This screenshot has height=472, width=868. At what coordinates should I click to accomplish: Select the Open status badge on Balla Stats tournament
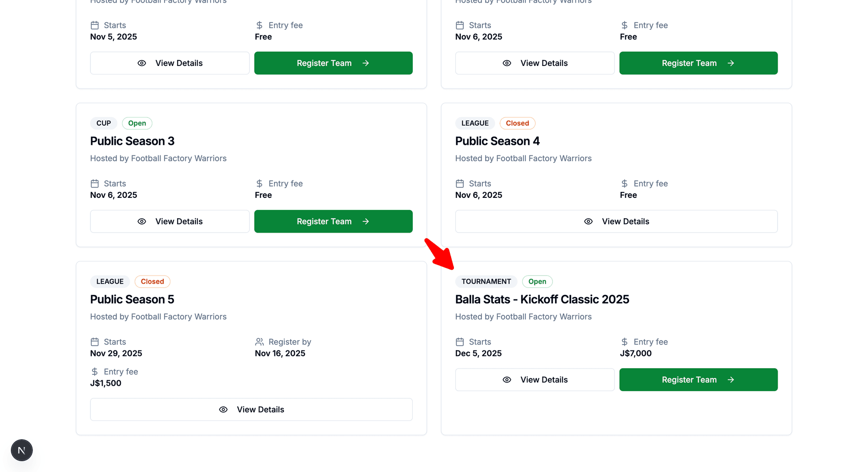tap(537, 281)
